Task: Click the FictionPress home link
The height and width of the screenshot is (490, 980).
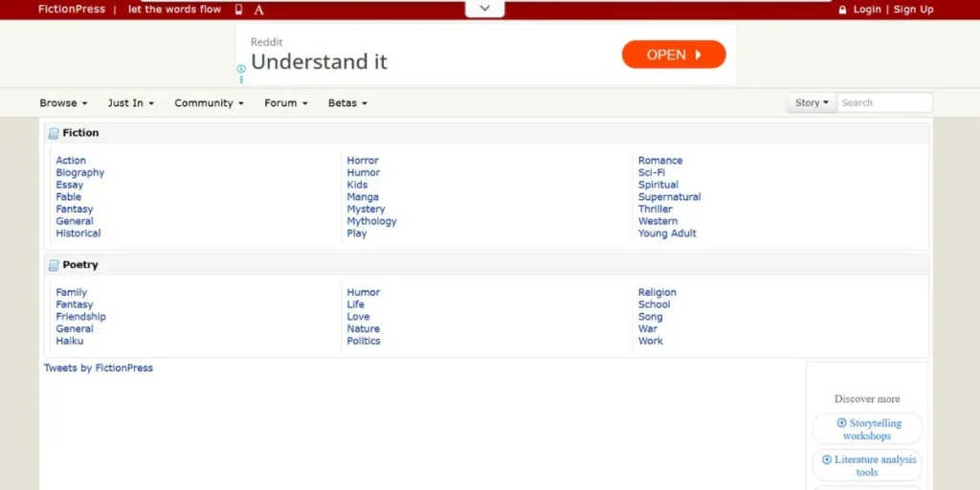Action: (x=72, y=10)
